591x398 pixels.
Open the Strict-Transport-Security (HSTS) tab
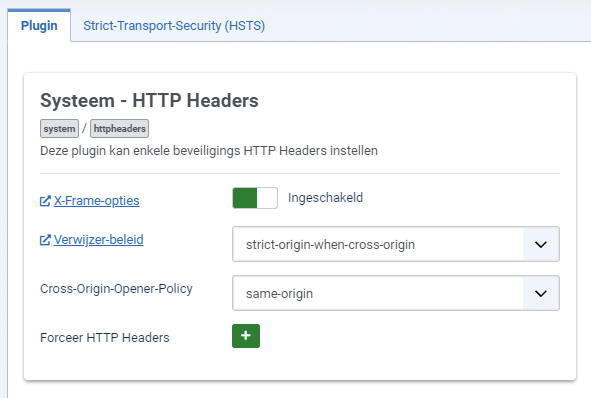[x=174, y=26]
